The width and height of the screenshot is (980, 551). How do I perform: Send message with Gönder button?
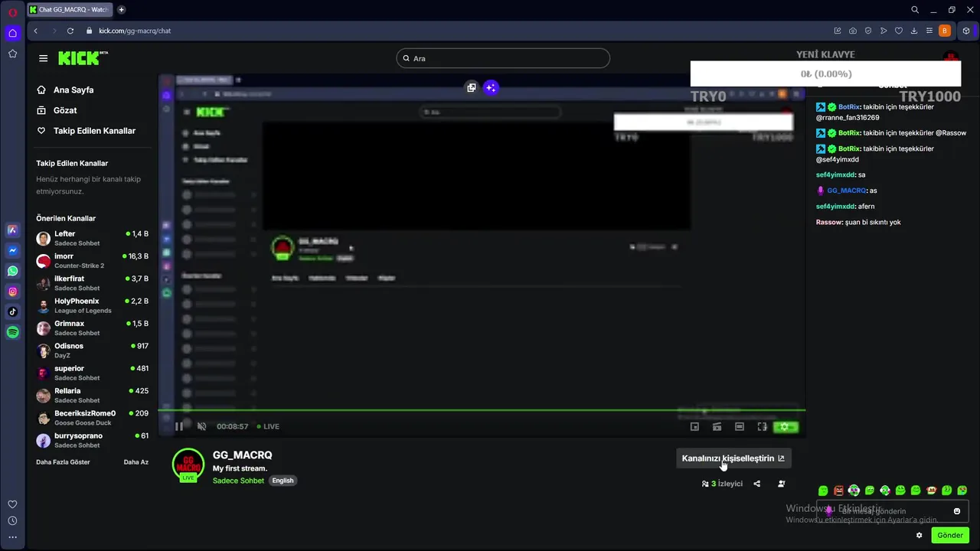950,535
